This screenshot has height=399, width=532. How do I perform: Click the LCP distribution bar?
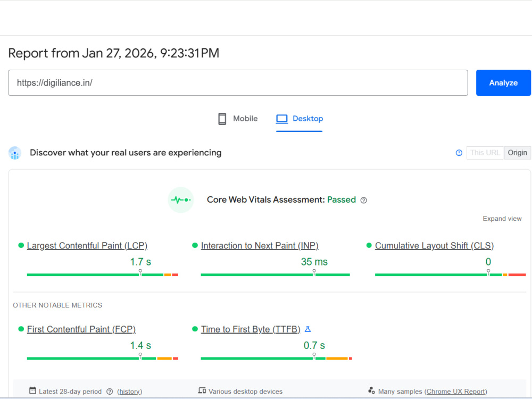pos(103,275)
